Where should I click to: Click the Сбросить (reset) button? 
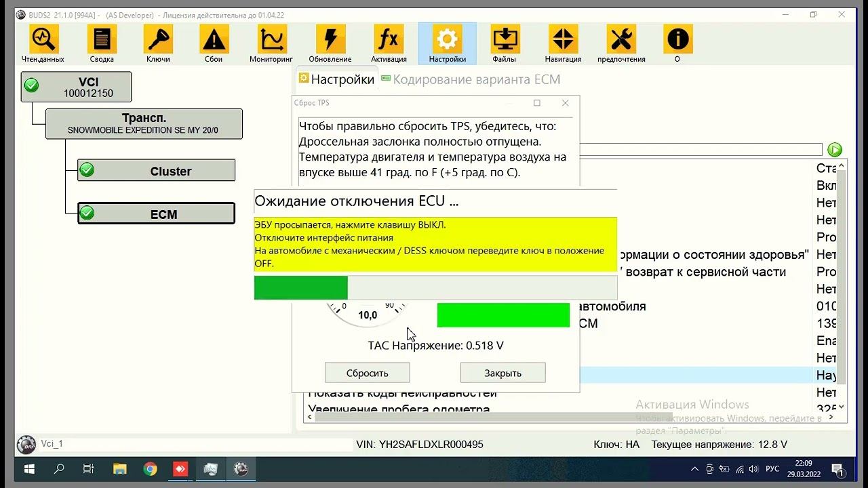pos(368,373)
